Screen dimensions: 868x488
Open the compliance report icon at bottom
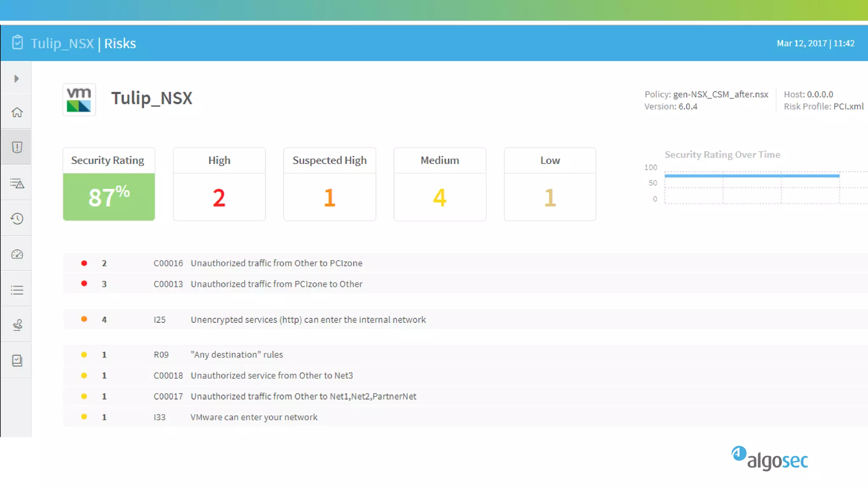pyautogui.click(x=17, y=360)
